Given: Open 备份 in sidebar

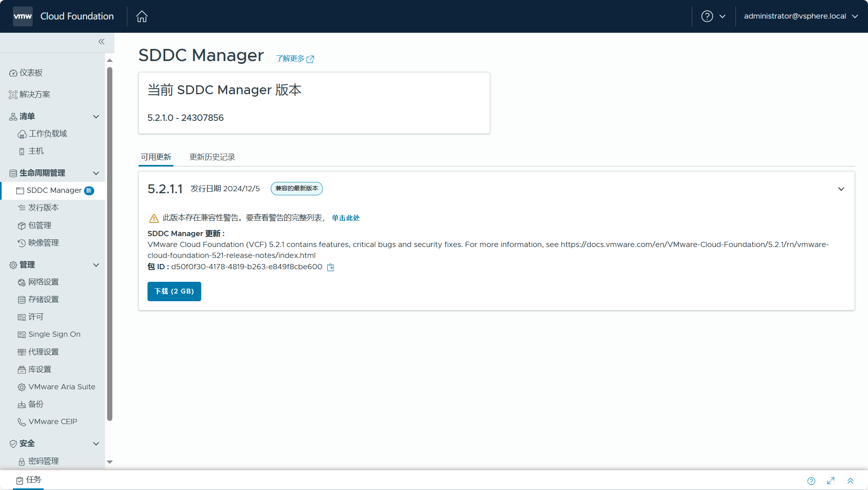Looking at the screenshot, I should [x=31, y=404].
